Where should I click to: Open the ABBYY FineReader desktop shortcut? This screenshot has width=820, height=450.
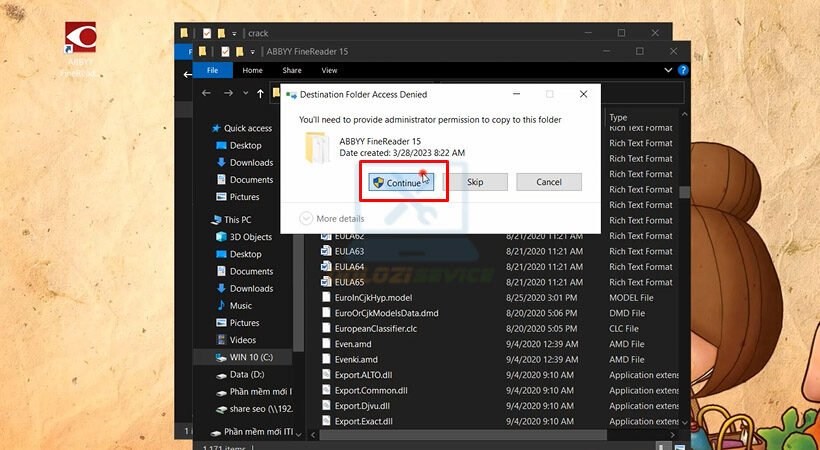tap(81, 40)
